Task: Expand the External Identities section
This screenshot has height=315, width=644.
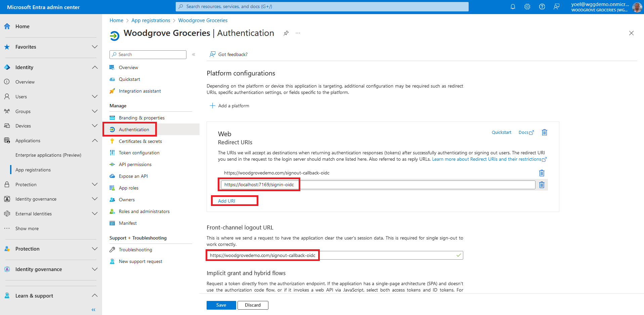Action: (x=95, y=214)
